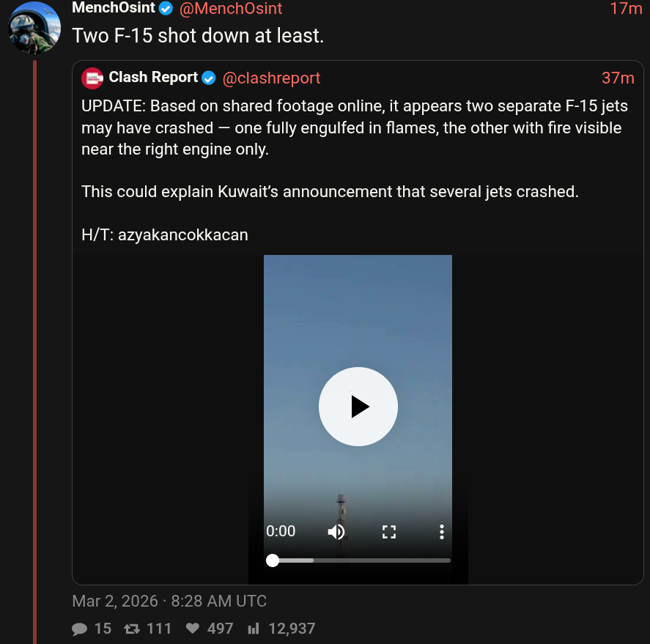Open MenchOsint profile avatar

point(34,28)
